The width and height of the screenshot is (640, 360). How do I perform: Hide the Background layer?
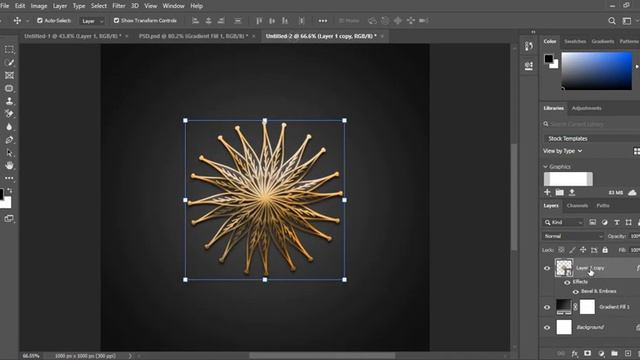[x=547, y=327]
